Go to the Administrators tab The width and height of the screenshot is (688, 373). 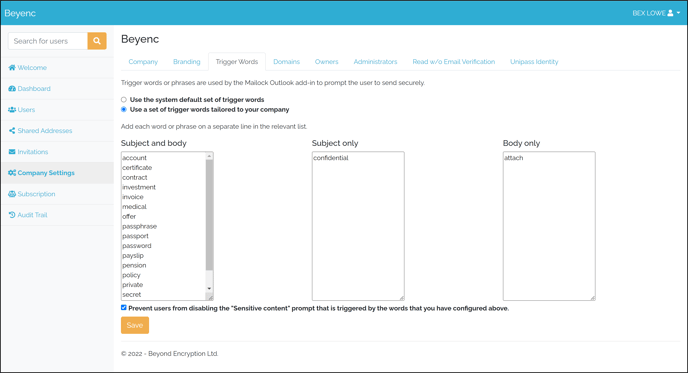tap(375, 62)
